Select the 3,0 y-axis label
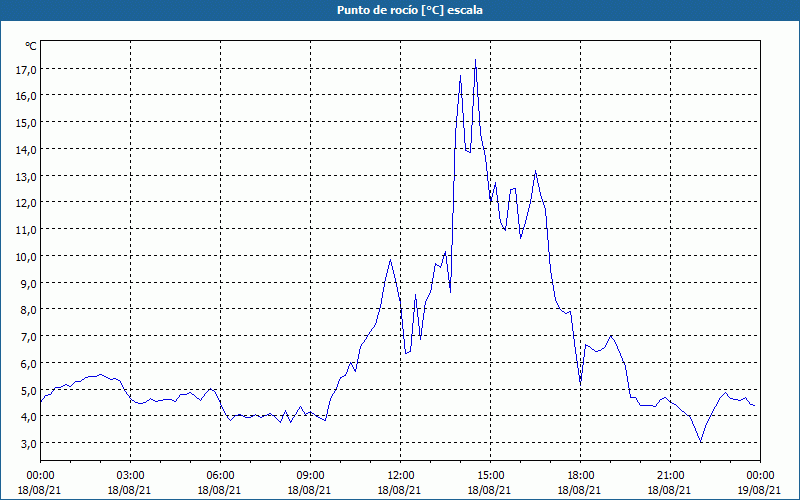This screenshot has width=800, height=500. tap(29, 443)
